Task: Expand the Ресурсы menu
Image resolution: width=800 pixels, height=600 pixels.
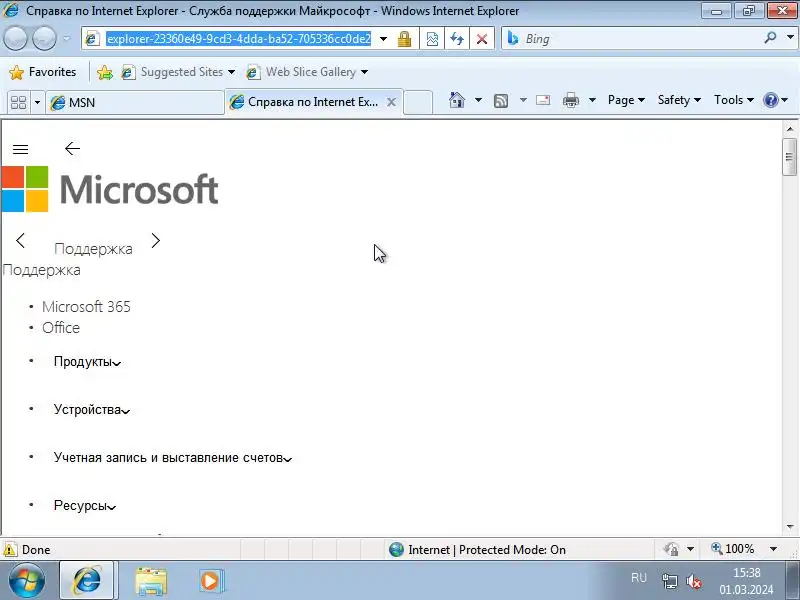Action: click(85, 506)
